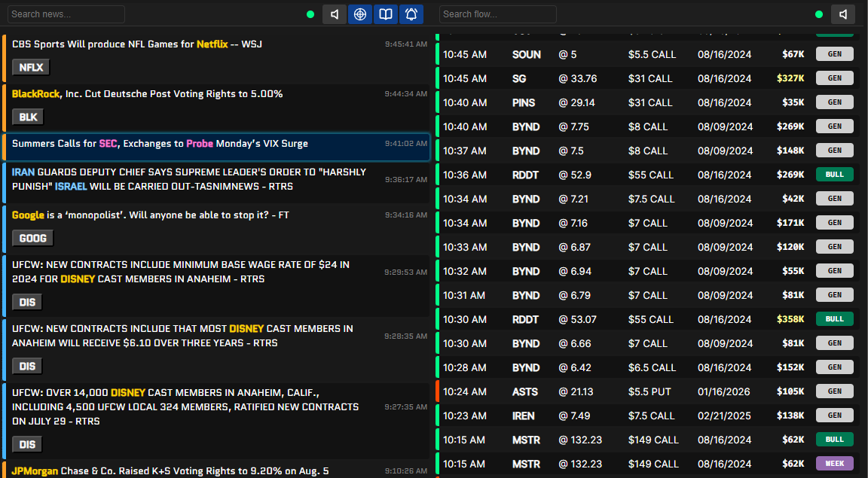This screenshot has width=868, height=478.
Task: Click BULL tag on MSTR 10:15 AM row
Action: [x=835, y=440]
